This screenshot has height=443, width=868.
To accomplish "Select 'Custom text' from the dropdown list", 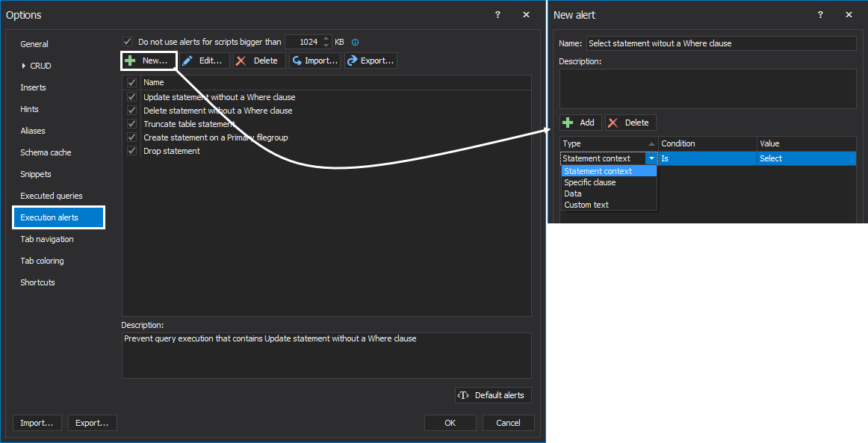I will pos(587,205).
